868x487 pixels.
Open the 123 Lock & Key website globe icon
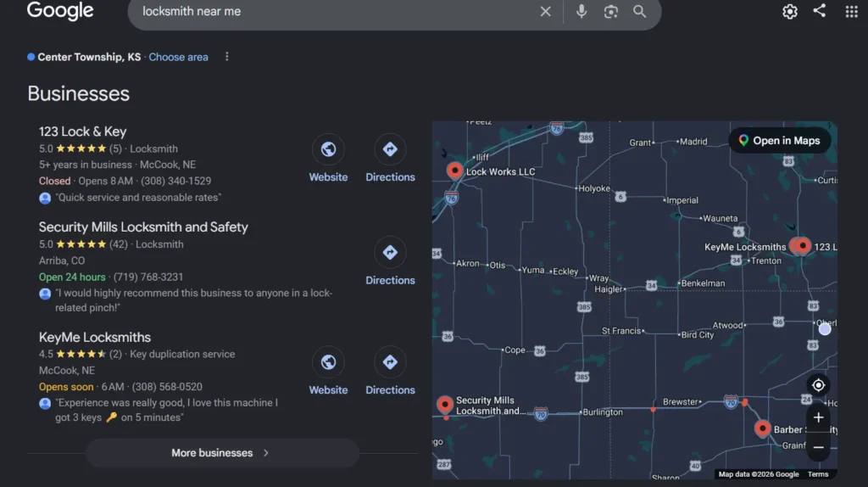coord(328,149)
